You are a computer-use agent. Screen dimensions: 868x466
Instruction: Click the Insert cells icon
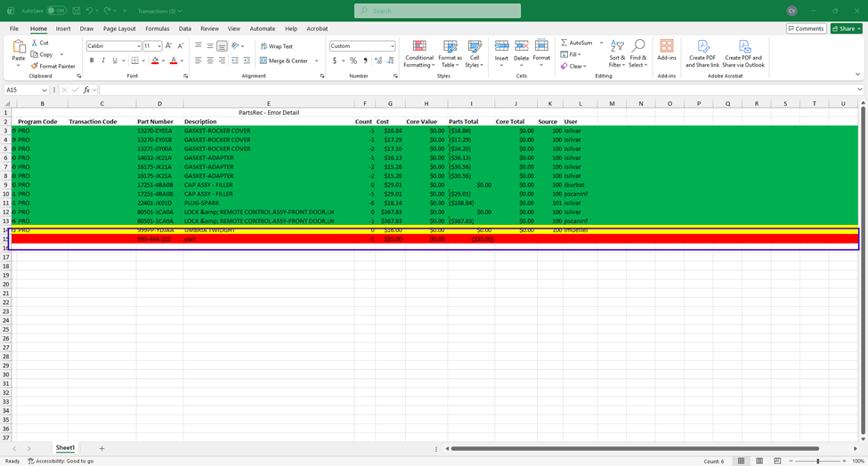tap(501, 46)
